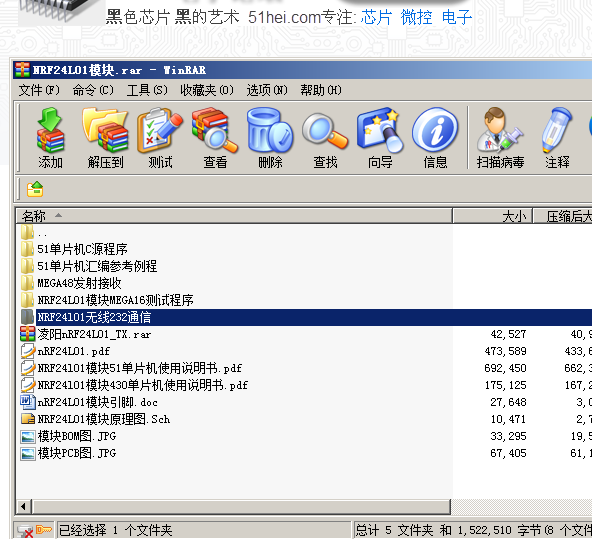
Task: Select NRF24l01模块430单片机使用说明书.pdf
Action: [142, 385]
